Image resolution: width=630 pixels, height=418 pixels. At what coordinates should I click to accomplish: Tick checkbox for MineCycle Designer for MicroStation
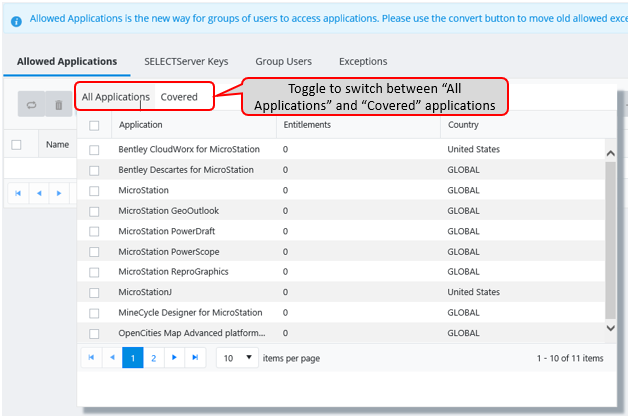tap(94, 313)
